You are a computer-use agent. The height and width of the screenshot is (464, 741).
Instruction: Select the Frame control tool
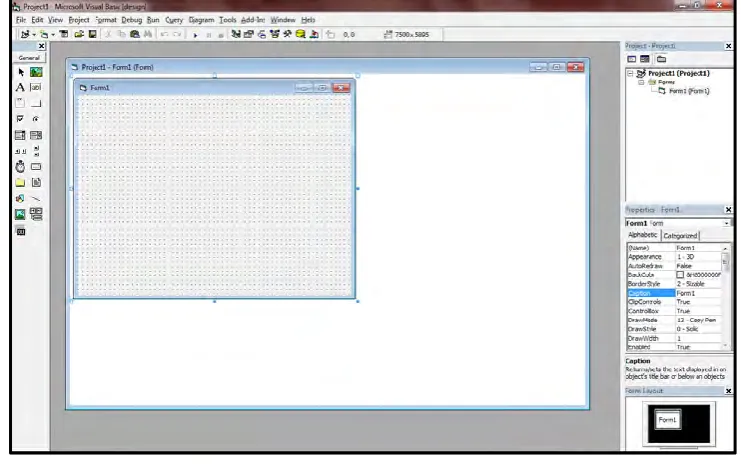[20, 103]
